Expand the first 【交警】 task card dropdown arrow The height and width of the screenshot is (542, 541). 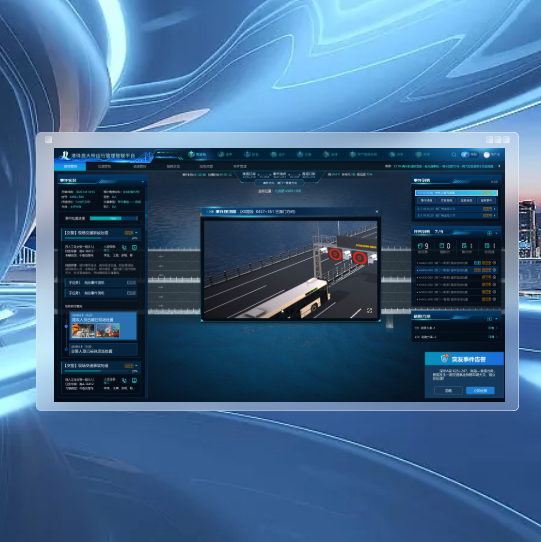[137, 233]
